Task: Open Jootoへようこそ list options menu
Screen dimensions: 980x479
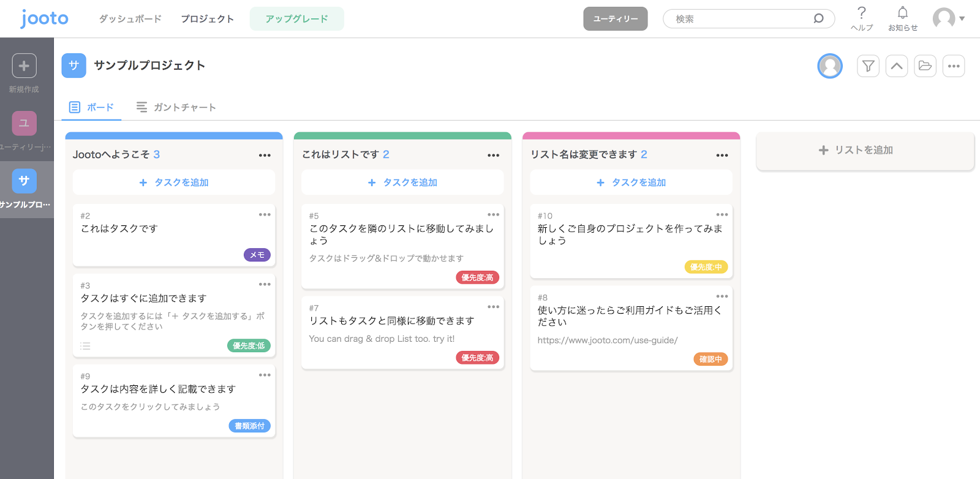Action: (x=265, y=156)
